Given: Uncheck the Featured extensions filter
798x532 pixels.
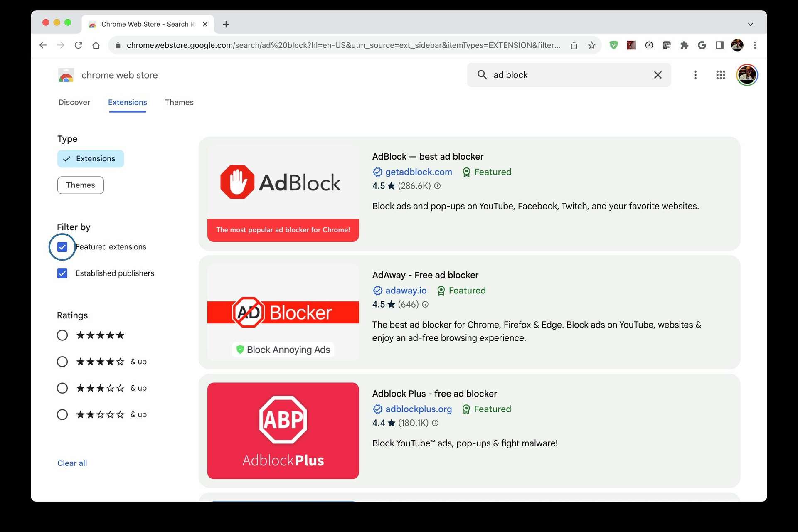Looking at the screenshot, I should coord(62,247).
